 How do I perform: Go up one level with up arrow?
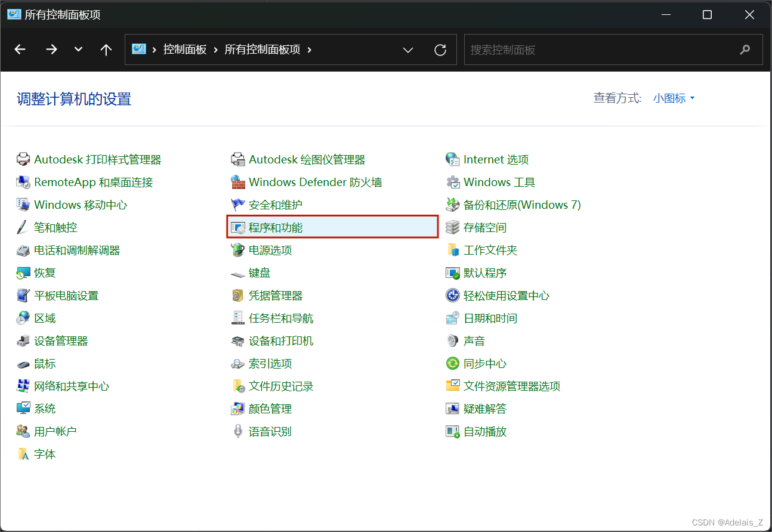pos(106,50)
